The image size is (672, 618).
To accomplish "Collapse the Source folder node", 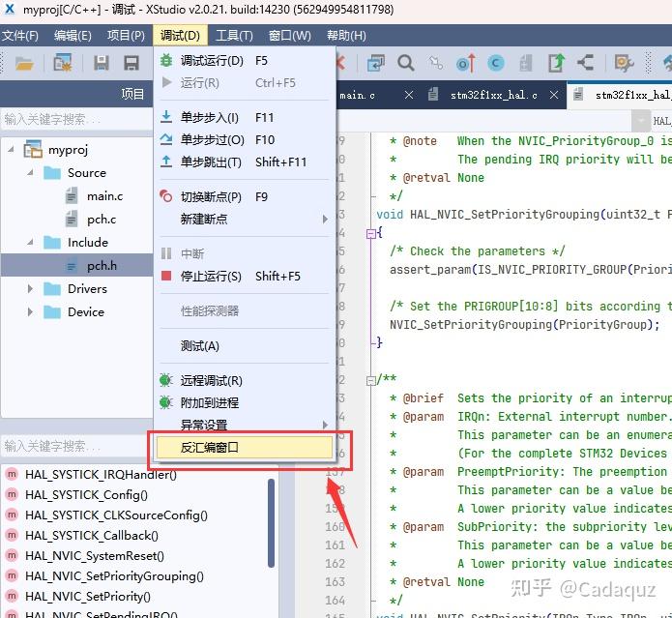I will click(x=30, y=173).
